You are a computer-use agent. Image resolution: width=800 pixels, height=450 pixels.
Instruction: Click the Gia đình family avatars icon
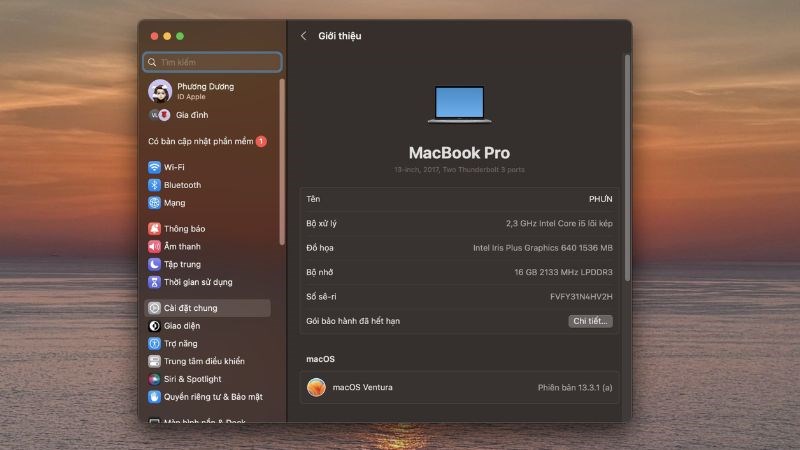pos(160,115)
